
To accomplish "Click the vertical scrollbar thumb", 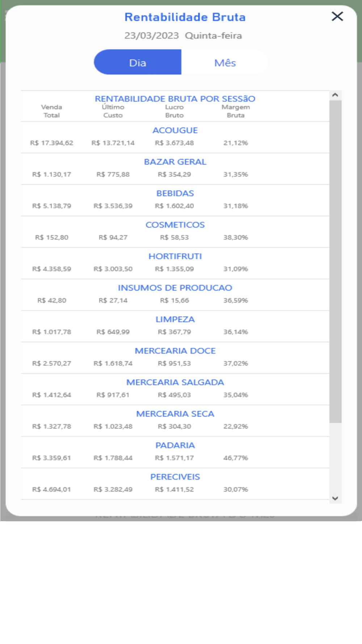I will click(x=335, y=261).
